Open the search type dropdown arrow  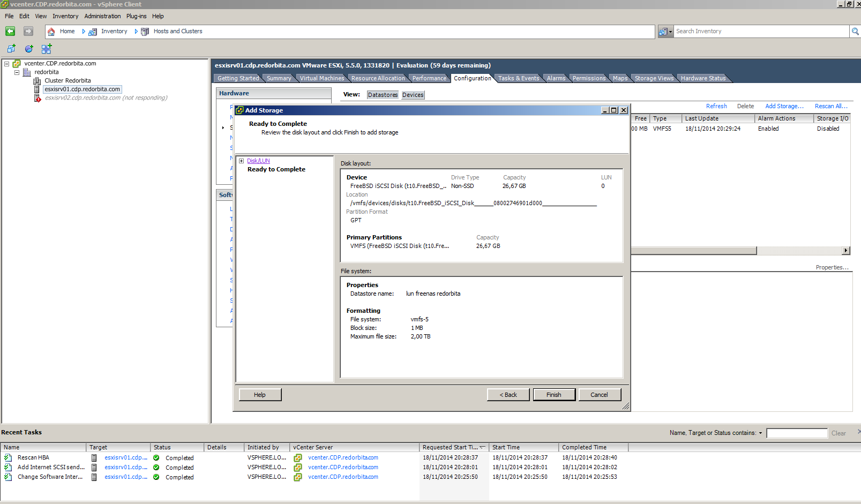[670, 32]
